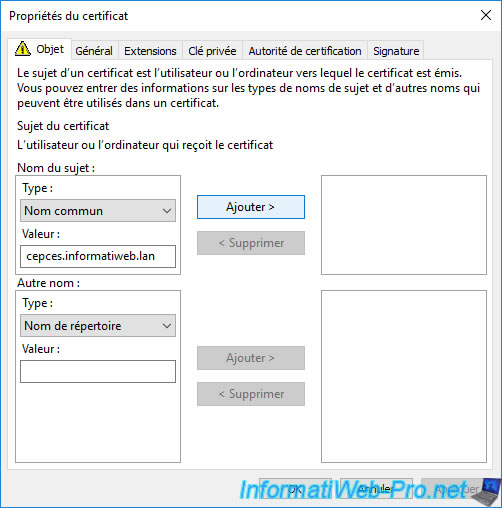The height and width of the screenshot is (508, 502).
Task: Click the Nom commun dropdown arrow
Action: (167, 211)
